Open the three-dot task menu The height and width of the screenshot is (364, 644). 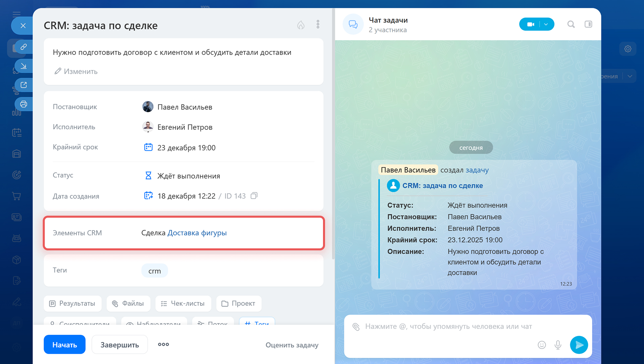point(318,24)
